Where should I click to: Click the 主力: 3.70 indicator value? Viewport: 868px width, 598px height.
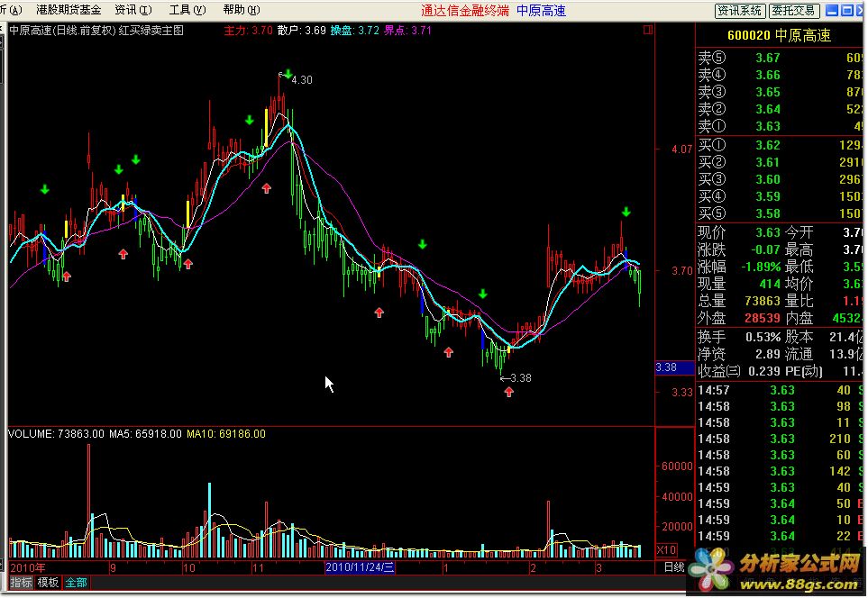click(248, 31)
